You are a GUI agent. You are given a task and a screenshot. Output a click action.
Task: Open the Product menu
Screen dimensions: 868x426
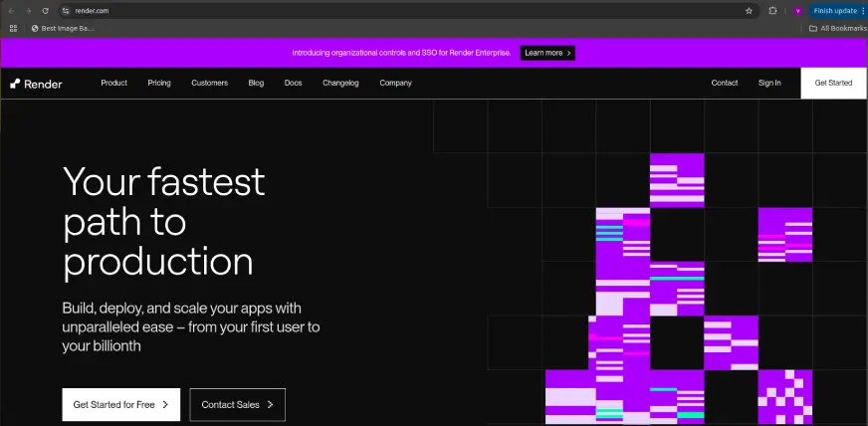pyautogui.click(x=114, y=83)
